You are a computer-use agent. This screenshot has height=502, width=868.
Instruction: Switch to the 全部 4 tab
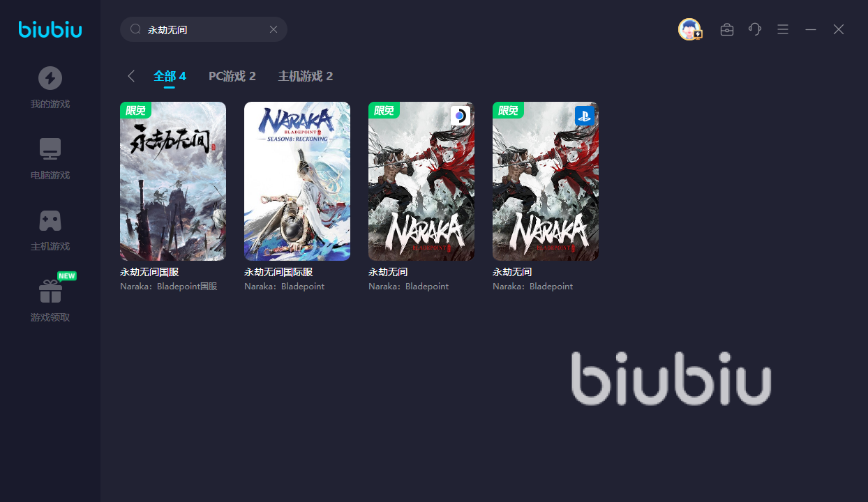pyautogui.click(x=170, y=76)
